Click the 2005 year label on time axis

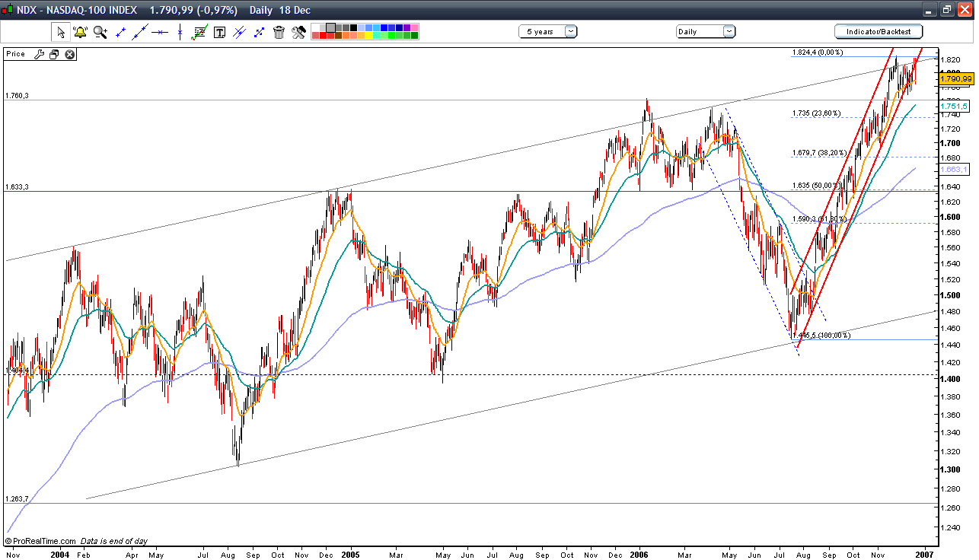coord(351,555)
